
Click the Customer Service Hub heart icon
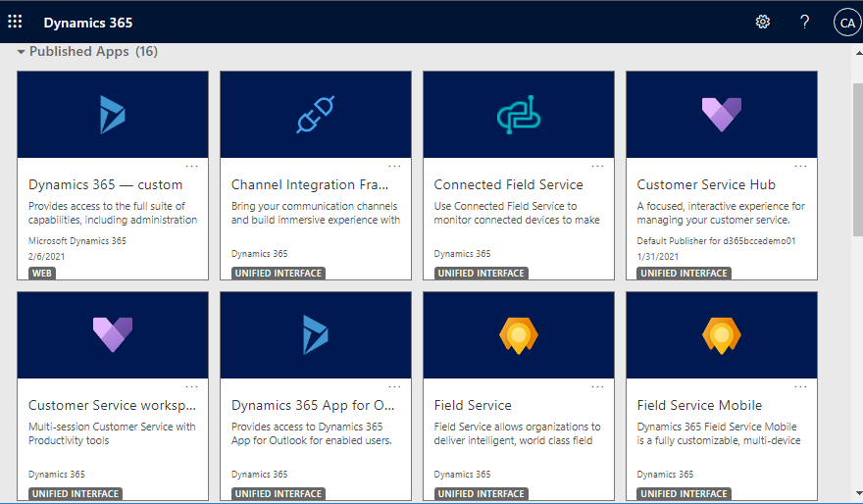point(722,115)
